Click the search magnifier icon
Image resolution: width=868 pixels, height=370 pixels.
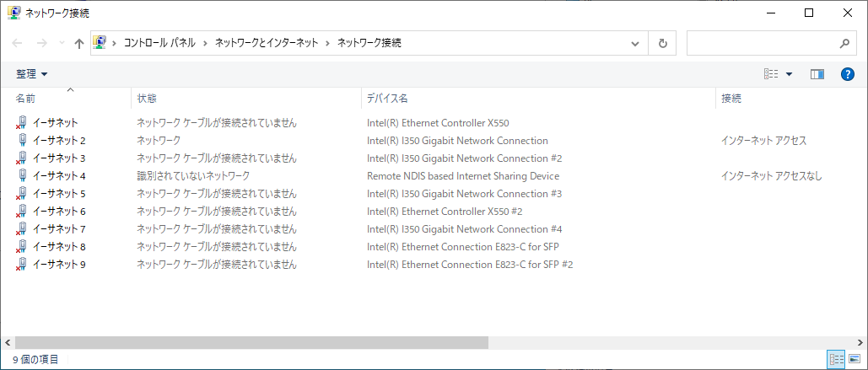[x=844, y=43]
